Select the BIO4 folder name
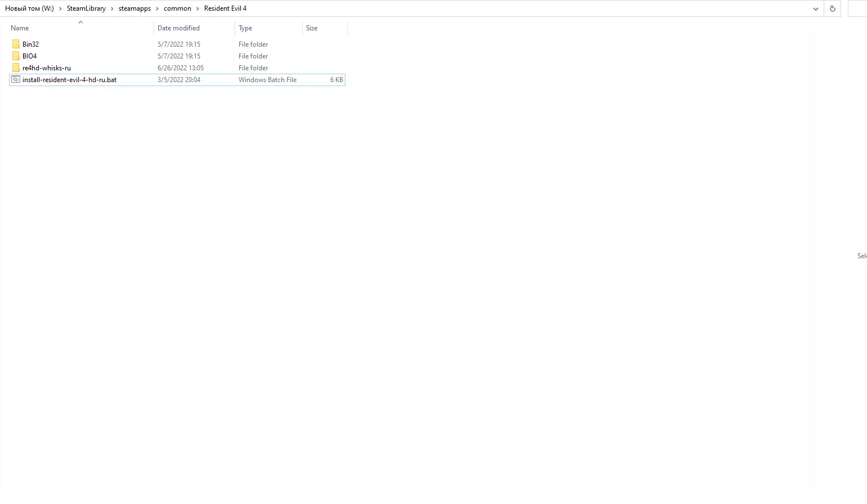The height and width of the screenshot is (504, 867). pyautogui.click(x=29, y=56)
